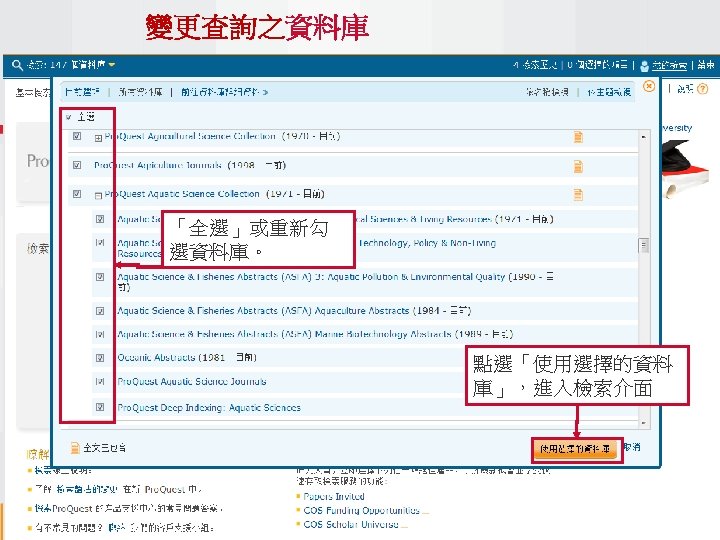720x540 pixels.
Task: Select the second tab in dialog header
Action: pos(140,92)
